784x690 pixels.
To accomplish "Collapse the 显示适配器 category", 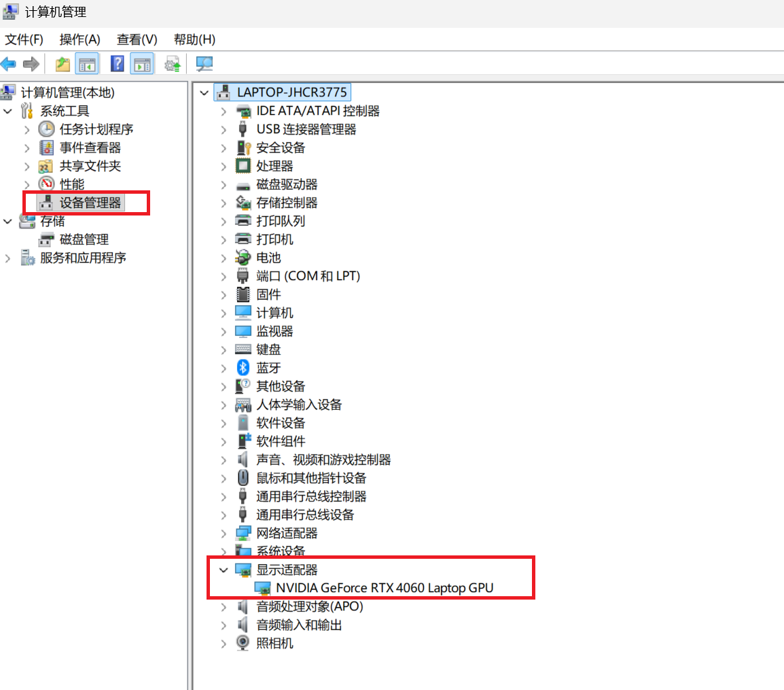I will tap(224, 570).
